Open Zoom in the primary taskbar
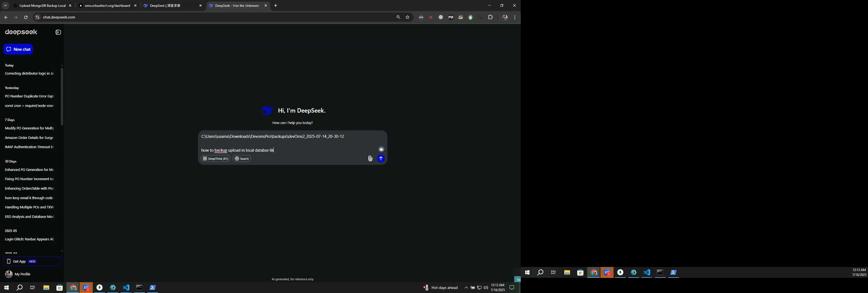868x293 pixels. (x=86, y=287)
